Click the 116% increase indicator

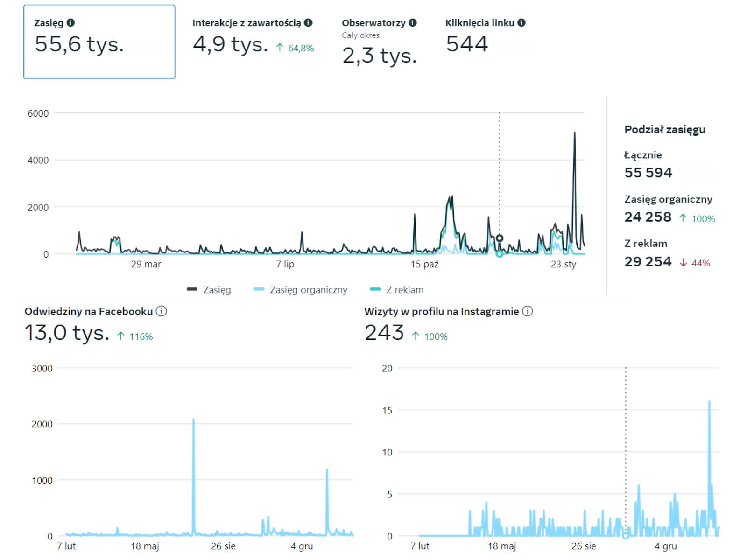click(135, 336)
